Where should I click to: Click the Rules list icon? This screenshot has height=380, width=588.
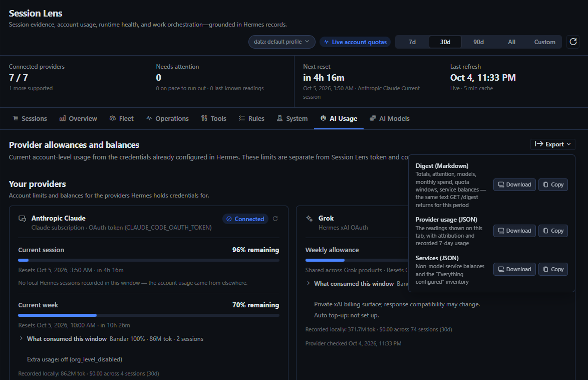point(242,118)
